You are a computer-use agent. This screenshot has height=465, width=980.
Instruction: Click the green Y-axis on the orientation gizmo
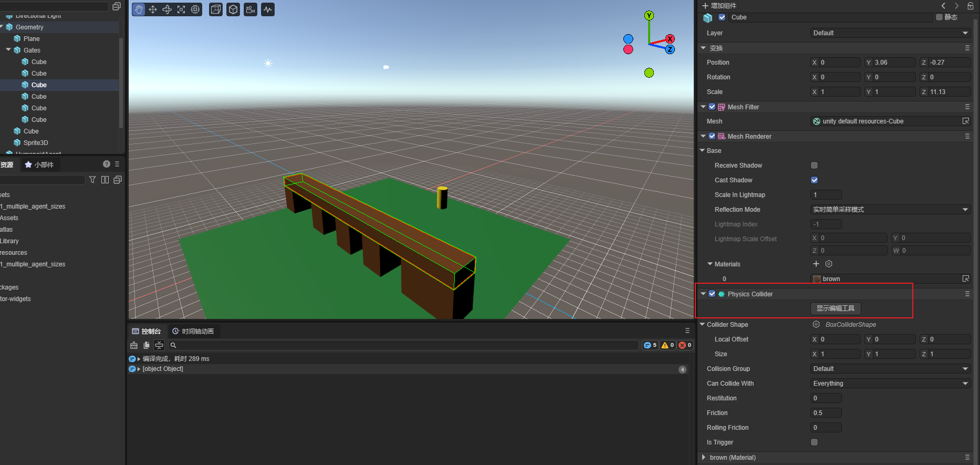coord(649,16)
